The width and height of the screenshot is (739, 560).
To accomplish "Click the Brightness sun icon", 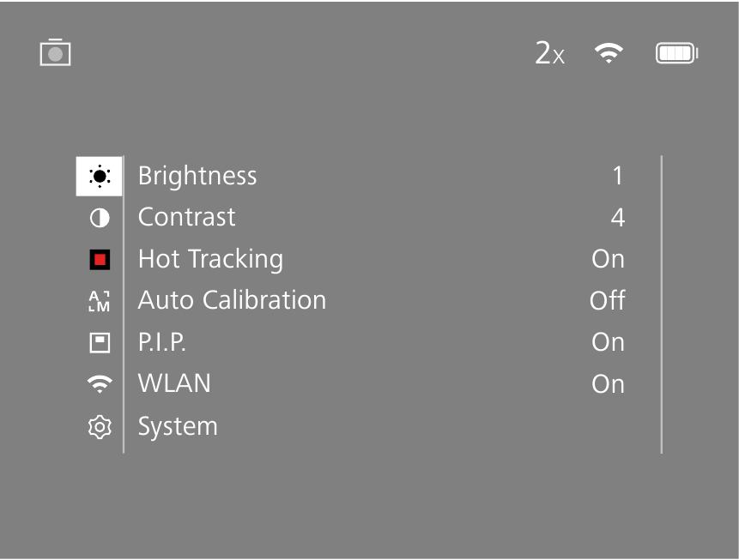I will pyautogui.click(x=100, y=177).
